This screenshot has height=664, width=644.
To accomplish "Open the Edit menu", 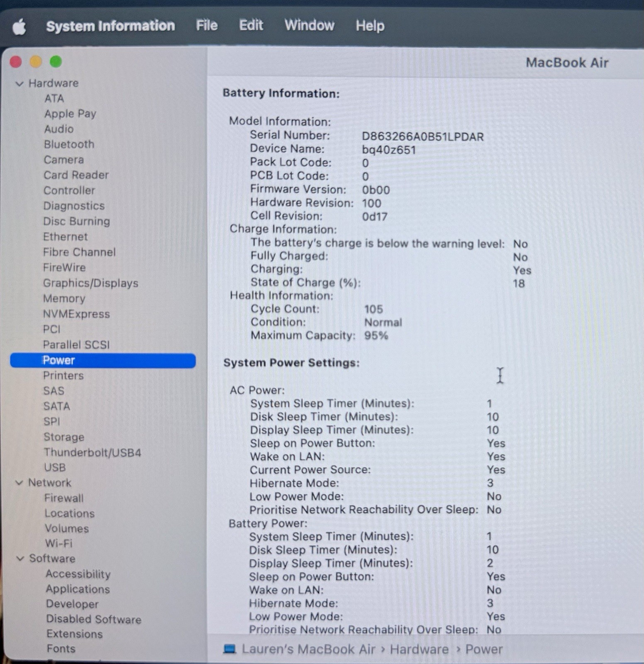I will 251,25.
